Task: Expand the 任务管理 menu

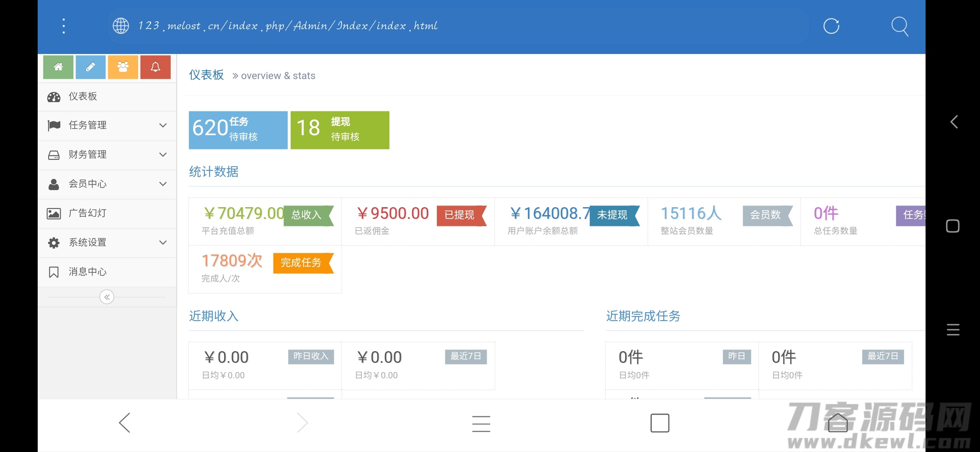Action: pyautogui.click(x=163, y=126)
